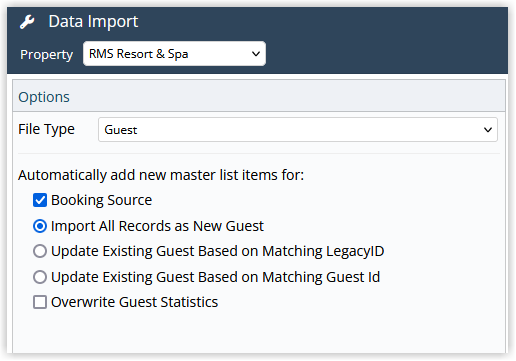Image resolution: width=516 pixels, height=361 pixels.
Task: Click the 'Automatically add new master list items for' text
Action: 161,175
